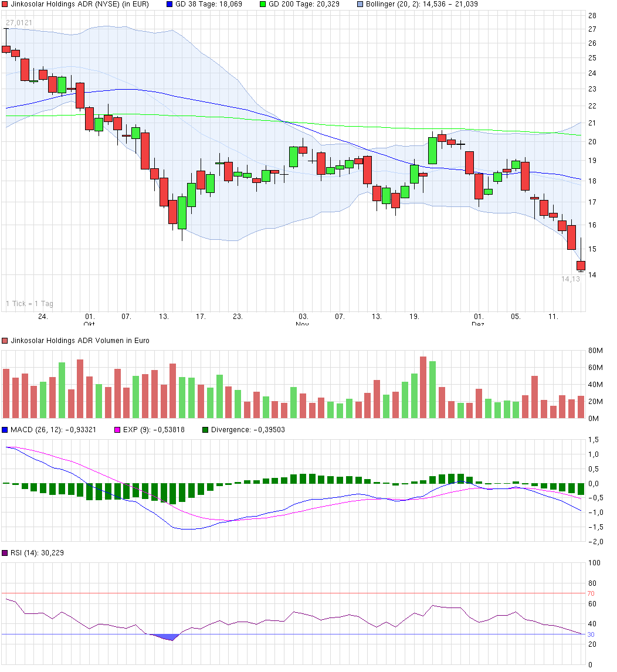The width and height of the screenshot is (617, 672).
Task: Select the 'Nov' axis label
Action: [x=301, y=323]
